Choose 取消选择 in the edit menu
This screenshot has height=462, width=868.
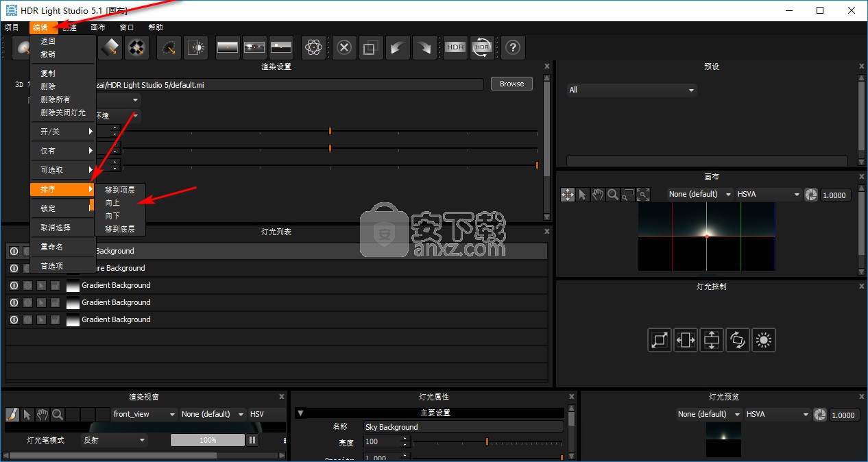click(x=62, y=228)
